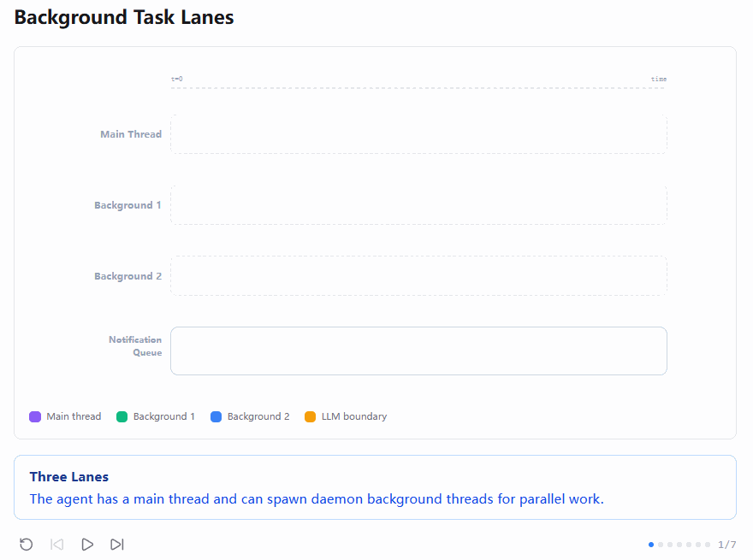Click the green Background 1 legend swatch

tap(122, 416)
